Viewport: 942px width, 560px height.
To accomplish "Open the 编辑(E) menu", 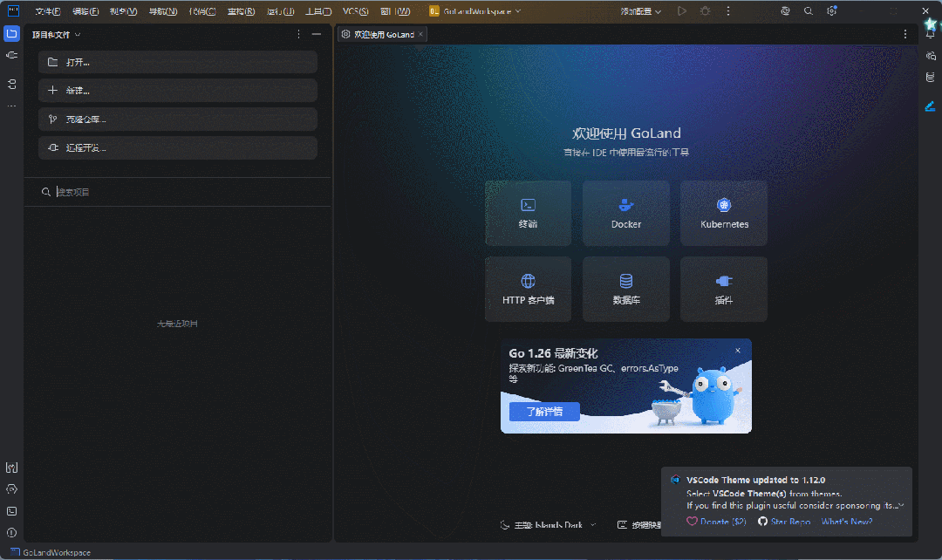I will click(85, 11).
